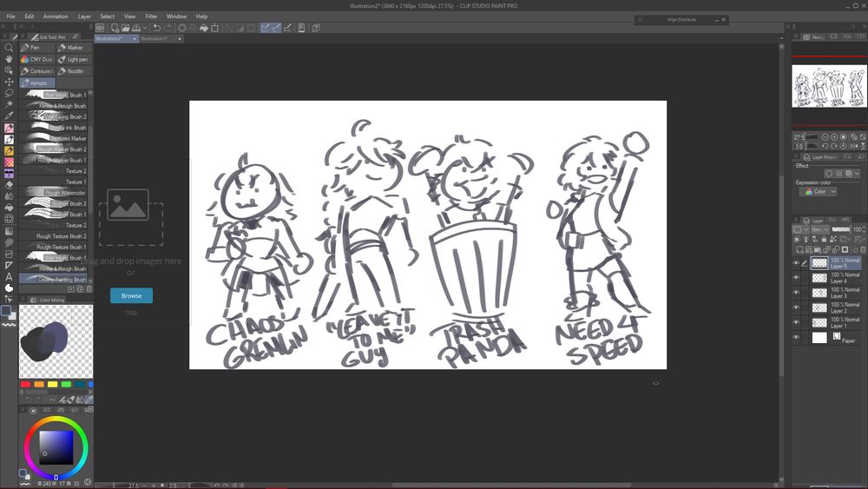Open the Filter menu
Viewport: 868px width, 489px height.
(x=151, y=16)
